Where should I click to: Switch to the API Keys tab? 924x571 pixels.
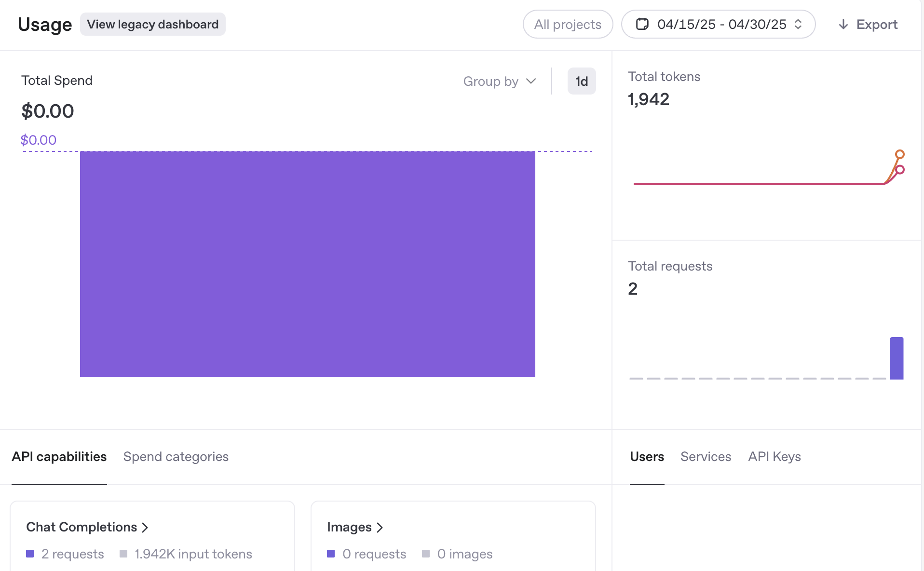click(774, 457)
